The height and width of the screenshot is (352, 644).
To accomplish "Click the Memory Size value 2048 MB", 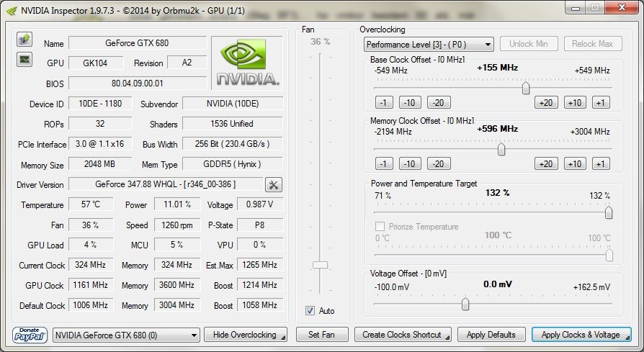I will click(100, 164).
